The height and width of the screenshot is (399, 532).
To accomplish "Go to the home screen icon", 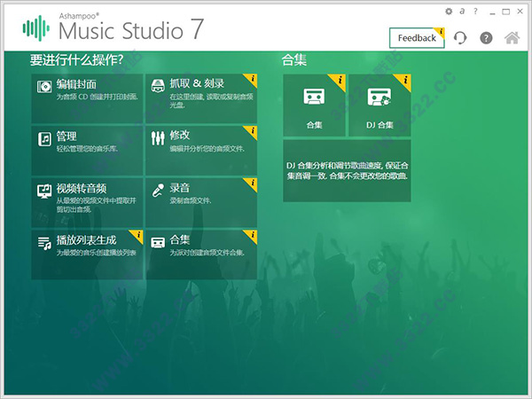I will [512, 37].
